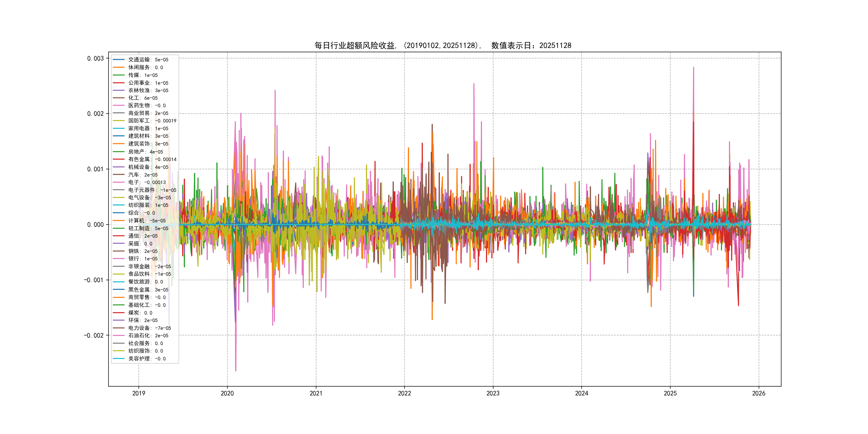Screen dimensions: 868x434
Task: Click the red 有色金属 legend line swatch
Action: tap(119, 159)
